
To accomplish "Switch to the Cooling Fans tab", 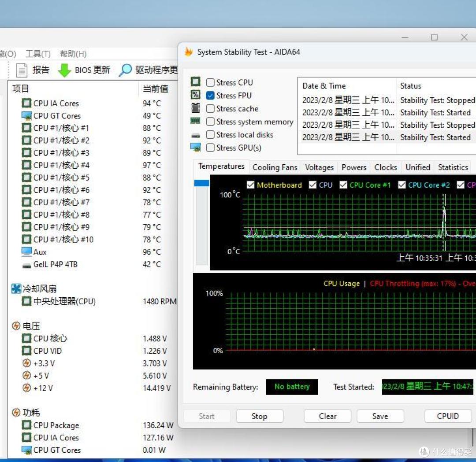I will tap(275, 167).
